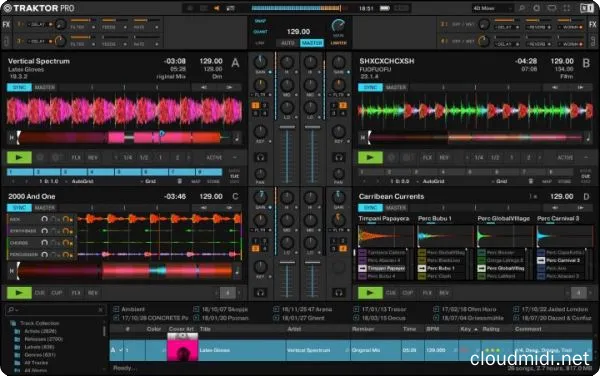
Task: Toggle SYNC on Deck A
Action: pos(20,88)
